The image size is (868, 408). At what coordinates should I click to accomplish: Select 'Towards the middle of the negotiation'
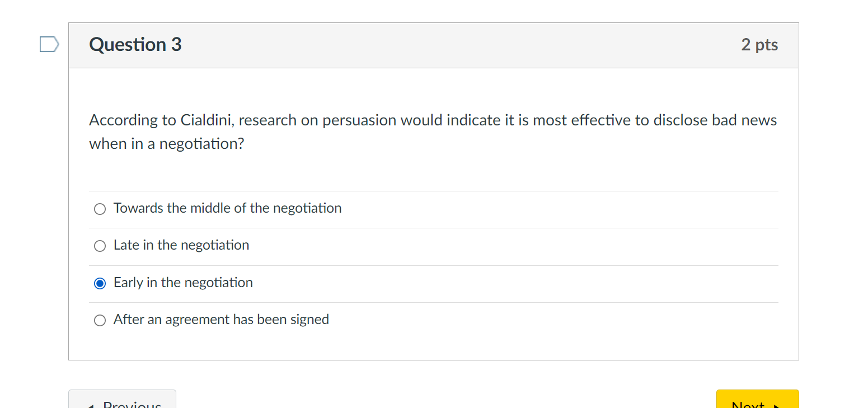(x=100, y=209)
